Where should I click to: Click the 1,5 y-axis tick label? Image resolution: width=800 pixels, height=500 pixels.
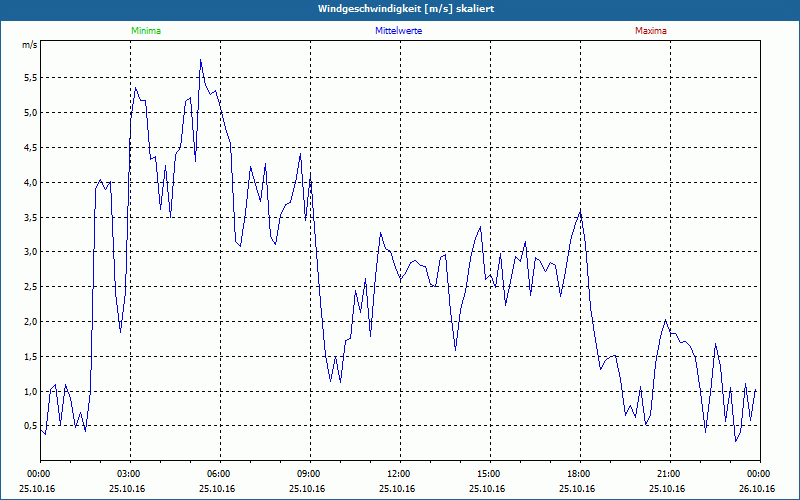point(31,357)
